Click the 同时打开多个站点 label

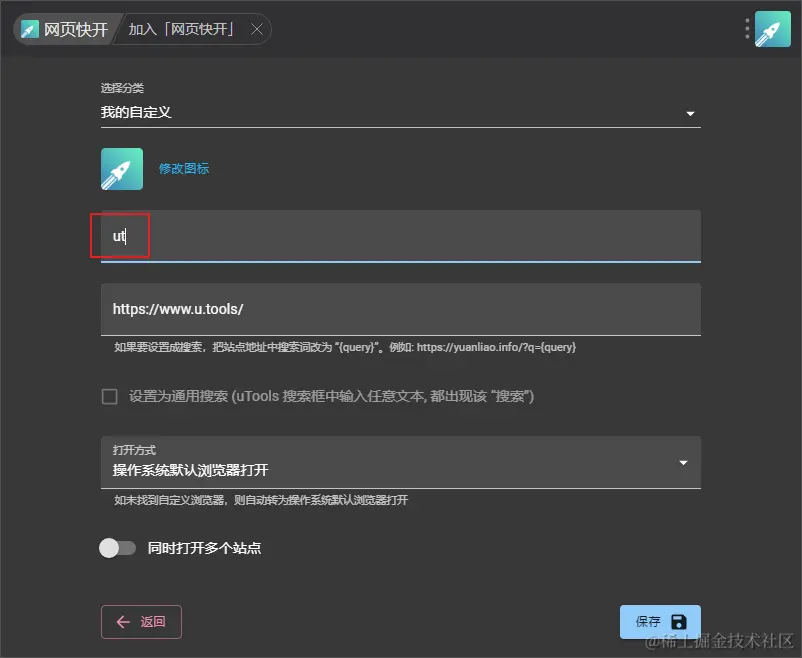point(204,548)
